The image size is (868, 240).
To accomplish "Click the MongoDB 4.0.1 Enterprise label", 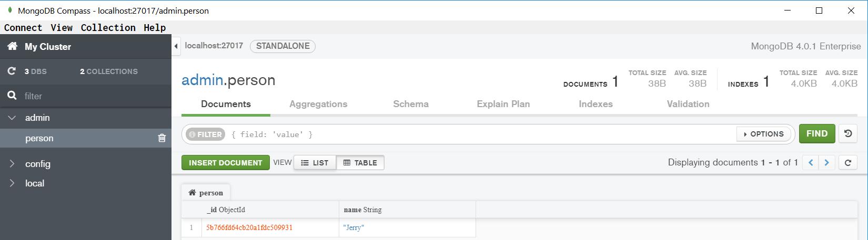I will pyautogui.click(x=806, y=46).
